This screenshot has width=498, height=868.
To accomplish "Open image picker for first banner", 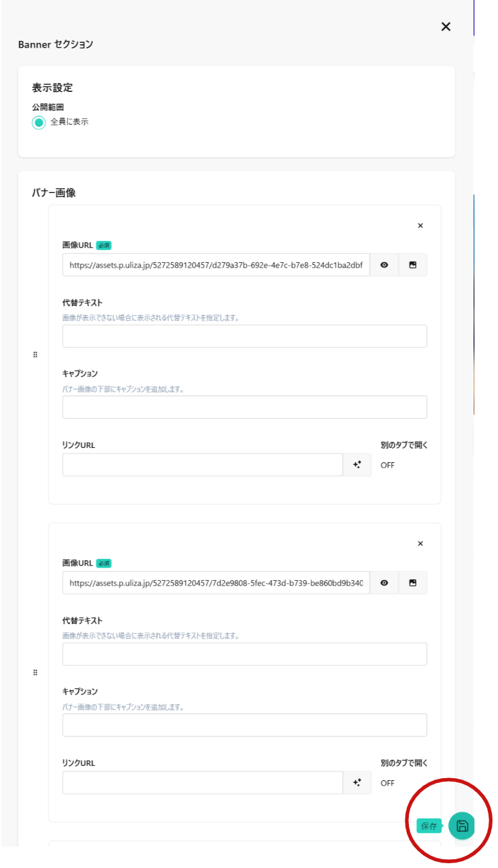I will click(x=412, y=265).
